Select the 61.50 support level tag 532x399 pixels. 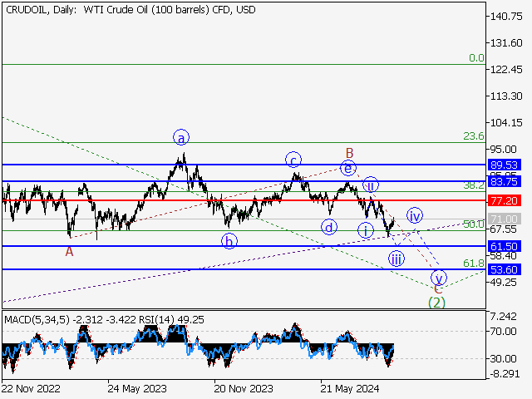click(x=504, y=246)
